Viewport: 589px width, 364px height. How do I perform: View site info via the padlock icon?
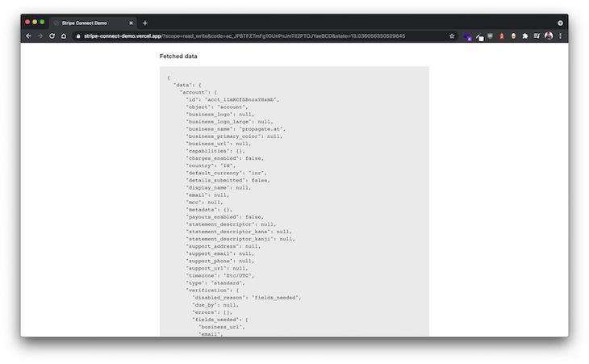coord(78,36)
